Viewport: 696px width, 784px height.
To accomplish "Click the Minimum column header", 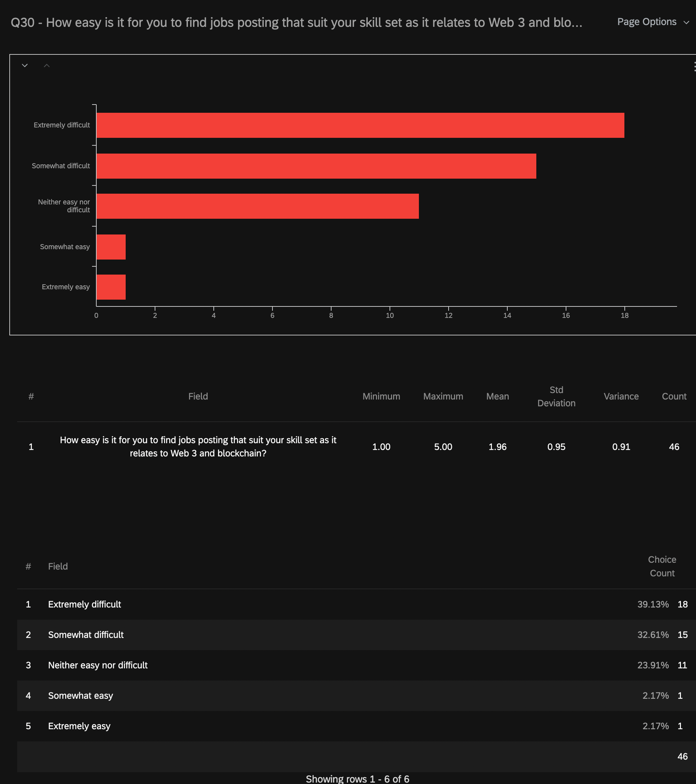I will [381, 396].
